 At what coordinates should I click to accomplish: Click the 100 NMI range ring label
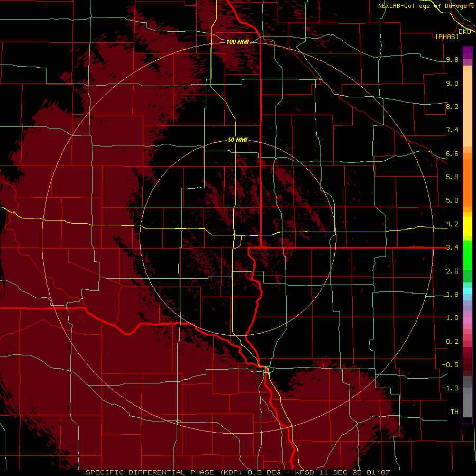237,42
